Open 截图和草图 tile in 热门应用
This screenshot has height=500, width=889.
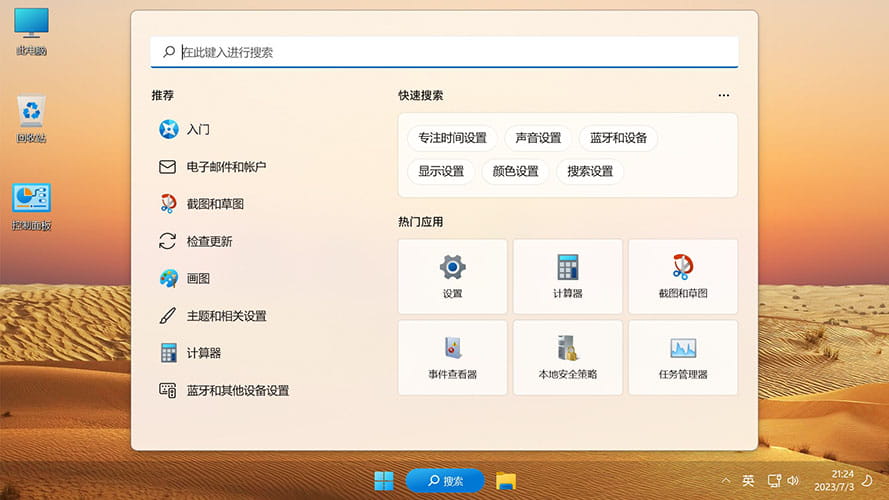(683, 276)
